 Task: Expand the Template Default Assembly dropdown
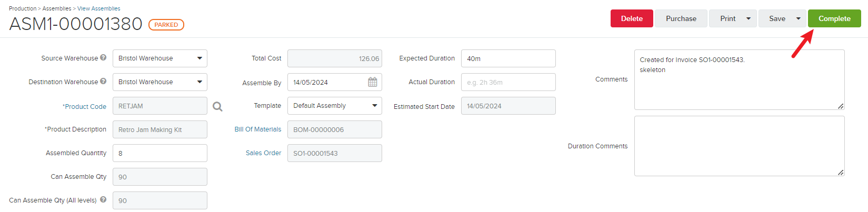click(x=374, y=106)
